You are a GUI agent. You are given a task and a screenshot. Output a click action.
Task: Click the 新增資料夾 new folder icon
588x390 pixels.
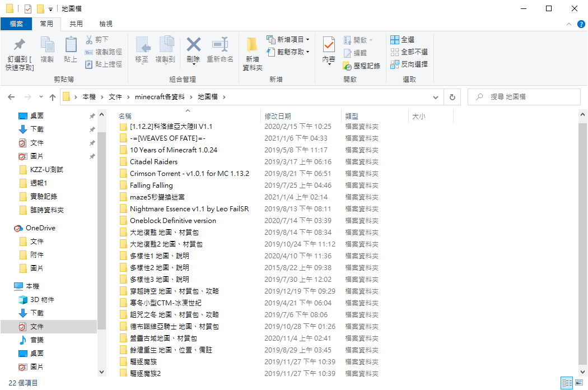click(252, 45)
